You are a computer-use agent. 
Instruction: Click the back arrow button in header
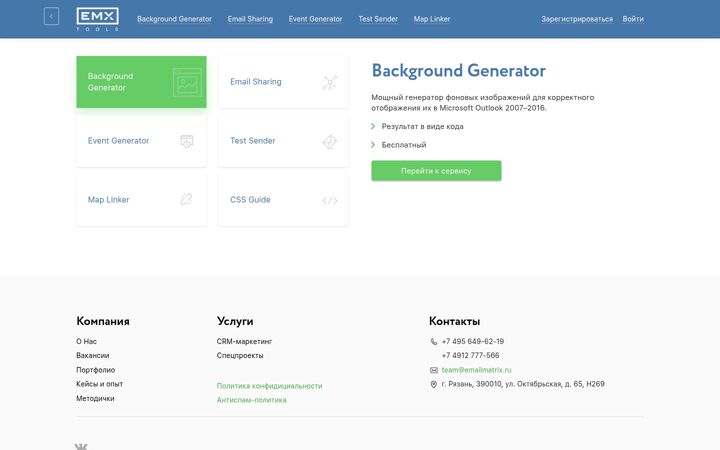point(51,17)
